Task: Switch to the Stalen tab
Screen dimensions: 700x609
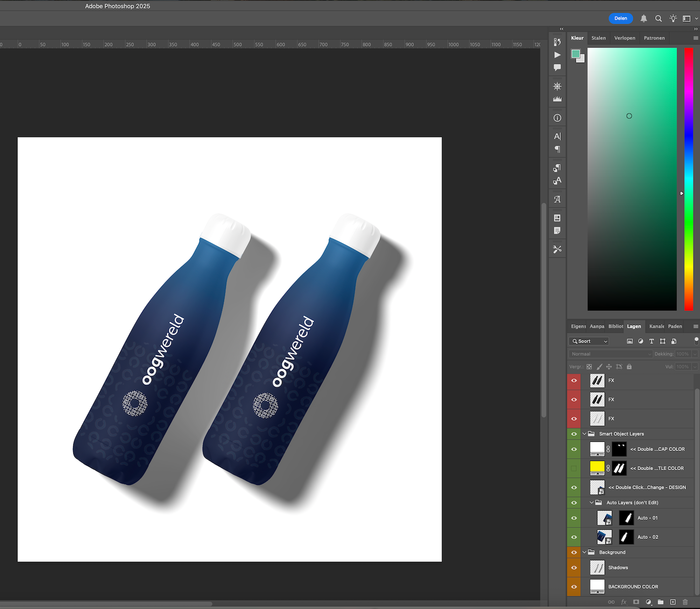Action: click(598, 38)
